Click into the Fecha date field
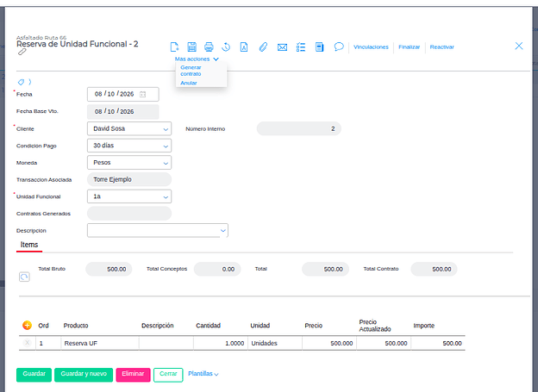This screenshot has width=538, height=392. [x=122, y=94]
